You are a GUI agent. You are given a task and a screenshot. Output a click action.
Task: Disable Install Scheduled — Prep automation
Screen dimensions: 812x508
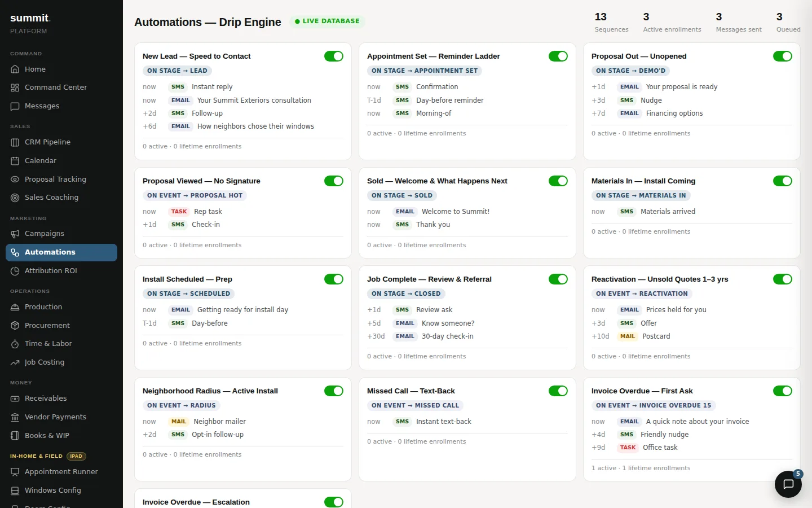pyautogui.click(x=334, y=279)
